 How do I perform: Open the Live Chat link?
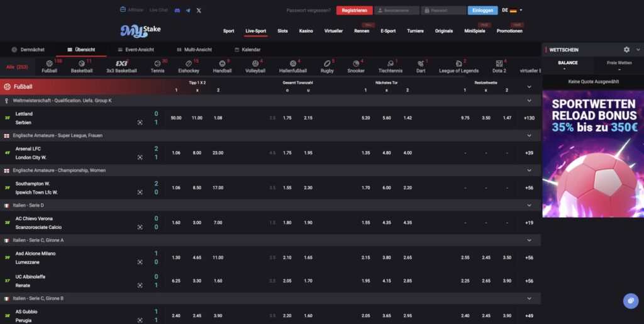[158, 10]
